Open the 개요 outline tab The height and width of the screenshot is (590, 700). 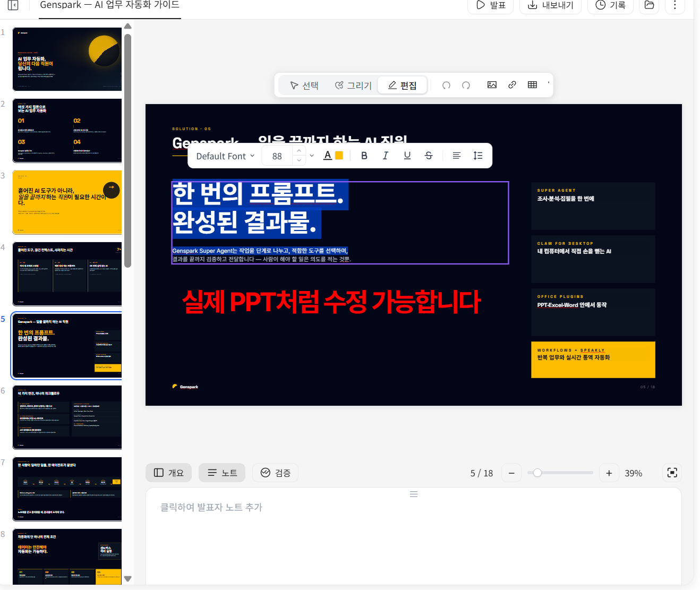[168, 473]
